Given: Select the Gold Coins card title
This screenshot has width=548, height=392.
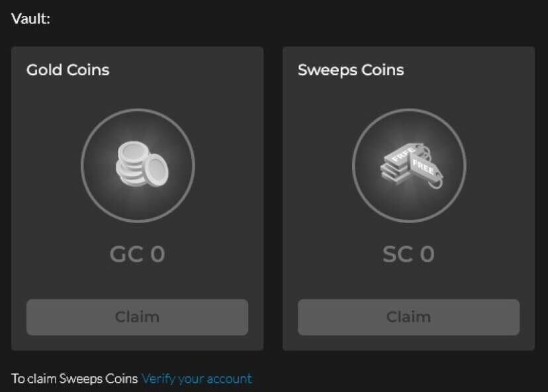Looking at the screenshot, I should [x=68, y=70].
